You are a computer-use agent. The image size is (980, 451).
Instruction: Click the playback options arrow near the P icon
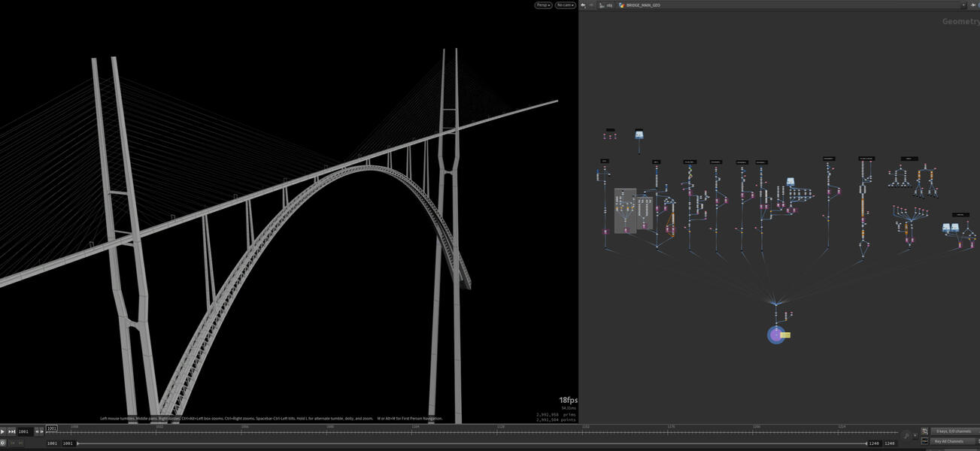coord(915,435)
